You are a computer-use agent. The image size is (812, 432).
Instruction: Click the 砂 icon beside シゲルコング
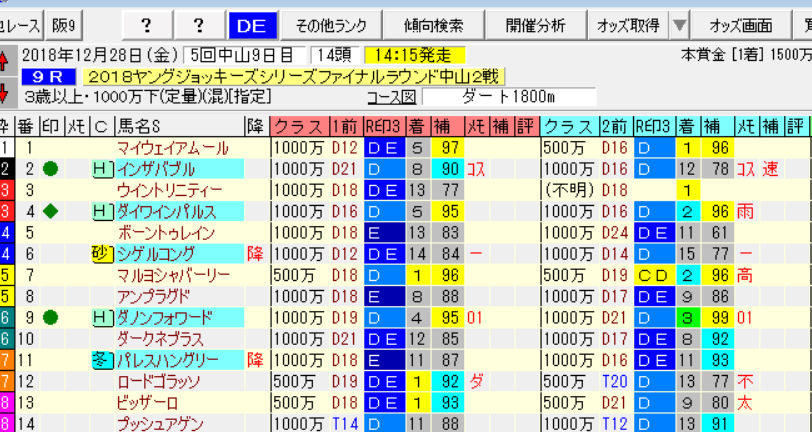(103, 254)
